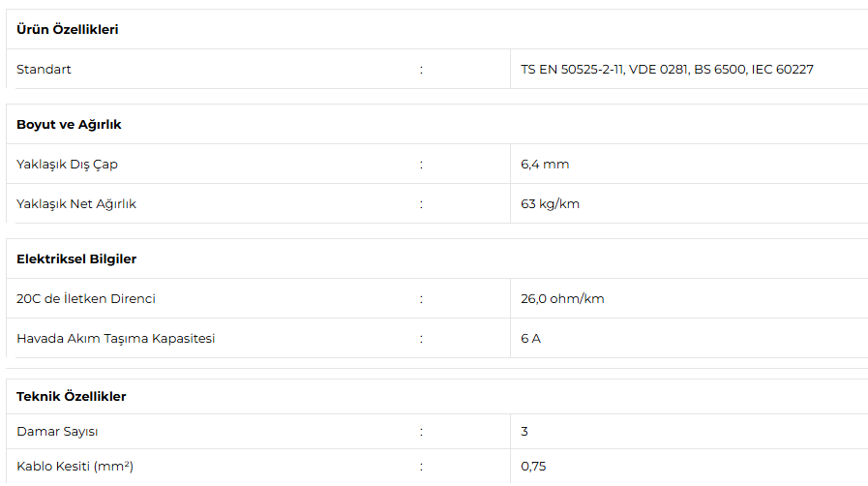The height and width of the screenshot is (486, 868).
Task: Select the Kablo Kesiti (mm²) label
Action: pyautogui.click(x=75, y=467)
